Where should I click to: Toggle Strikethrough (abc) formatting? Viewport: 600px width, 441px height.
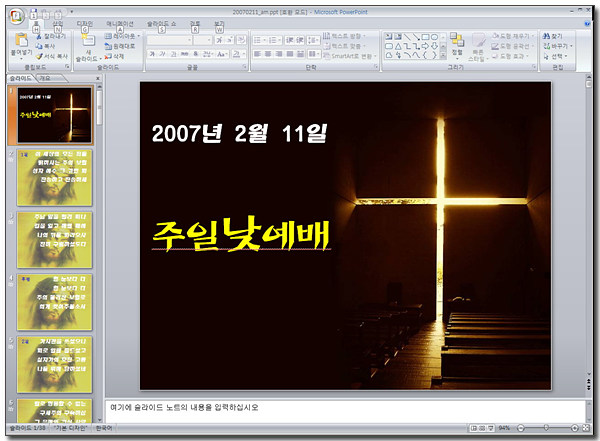pyautogui.click(x=184, y=54)
